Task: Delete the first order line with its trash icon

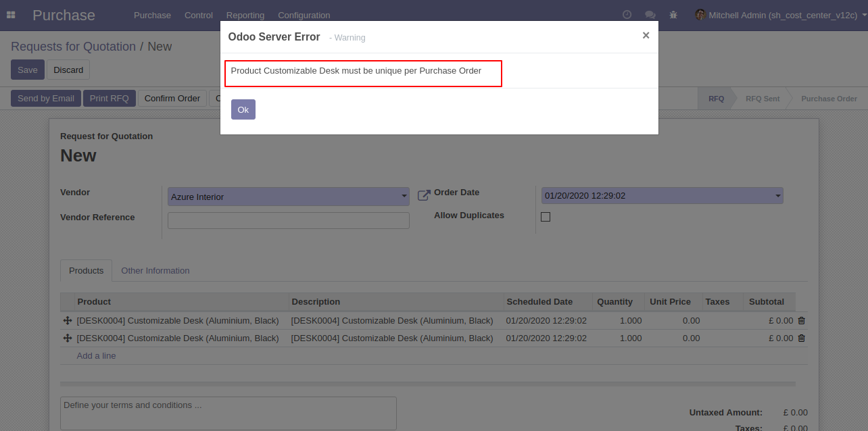Action: tap(802, 321)
